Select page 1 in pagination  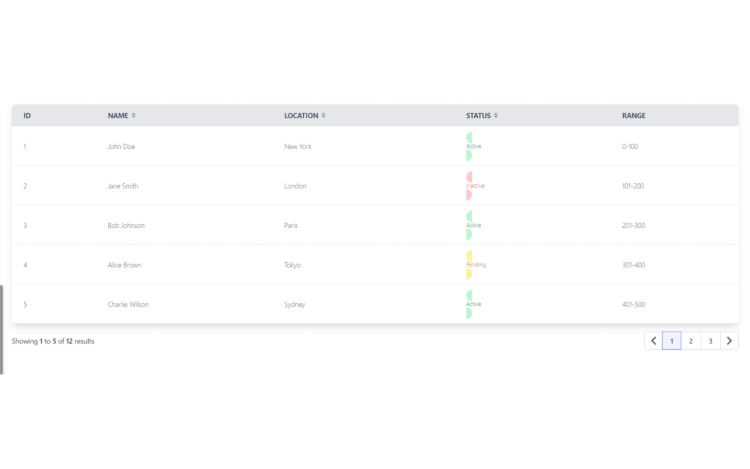pyautogui.click(x=672, y=341)
